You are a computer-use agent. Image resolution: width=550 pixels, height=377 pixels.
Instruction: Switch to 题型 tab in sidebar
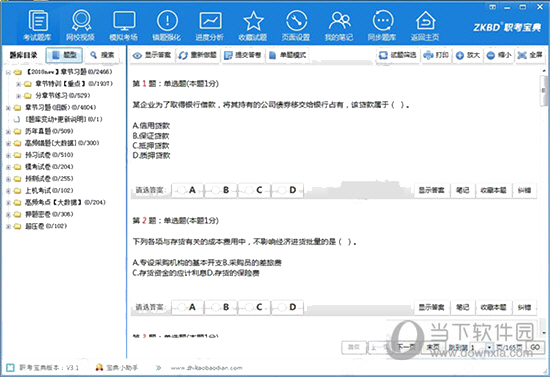point(64,55)
